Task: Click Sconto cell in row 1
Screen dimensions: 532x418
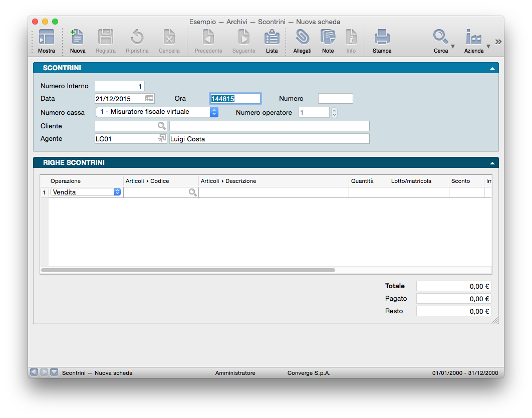Action: pyautogui.click(x=466, y=192)
